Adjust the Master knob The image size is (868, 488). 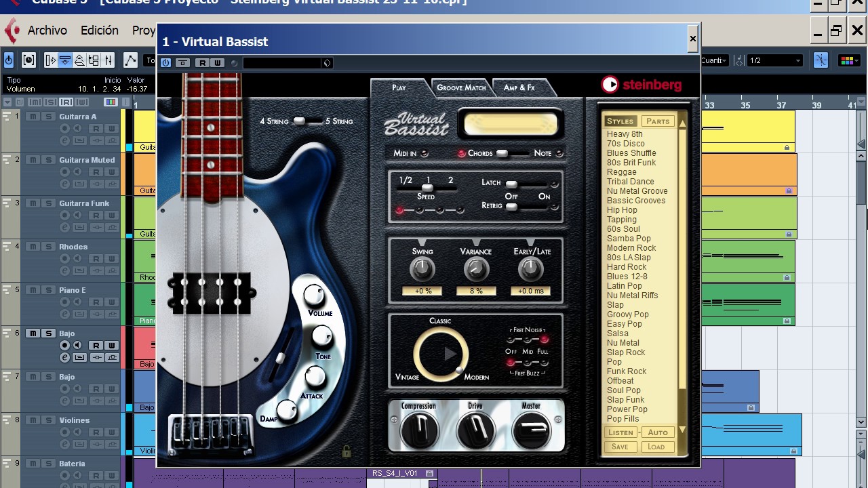click(x=531, y=431)
